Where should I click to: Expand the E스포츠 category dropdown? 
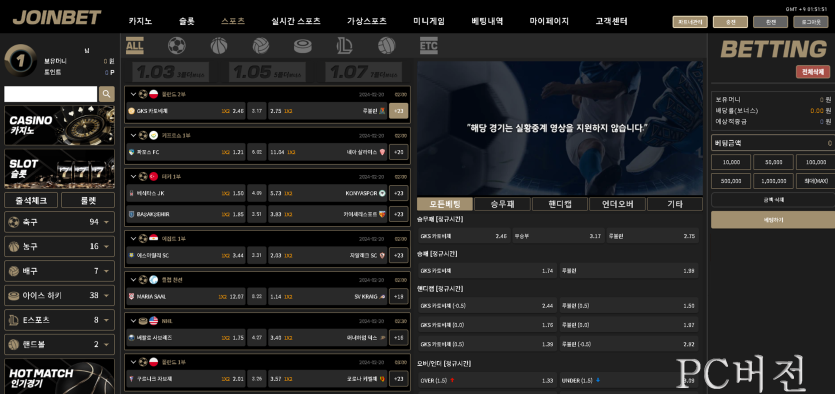click(x=107, y=320)
